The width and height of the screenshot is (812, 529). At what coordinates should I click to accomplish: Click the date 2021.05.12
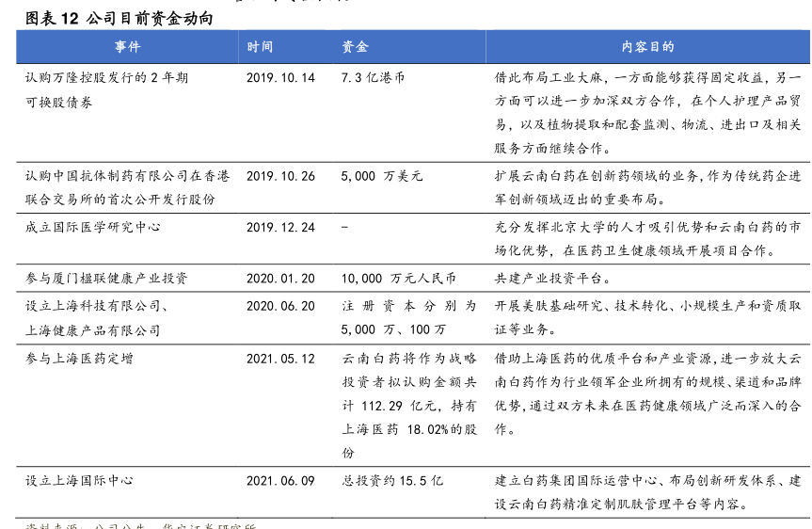[280, 359]
